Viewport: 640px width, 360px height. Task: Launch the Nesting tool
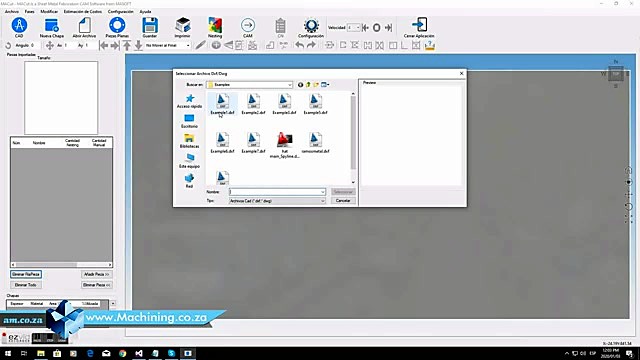coord(215,26)
